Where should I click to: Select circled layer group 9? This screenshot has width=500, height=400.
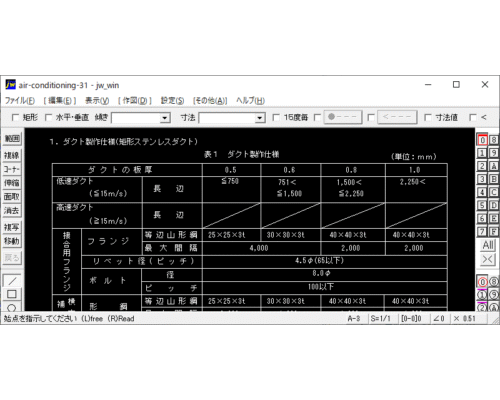(494, 295)
